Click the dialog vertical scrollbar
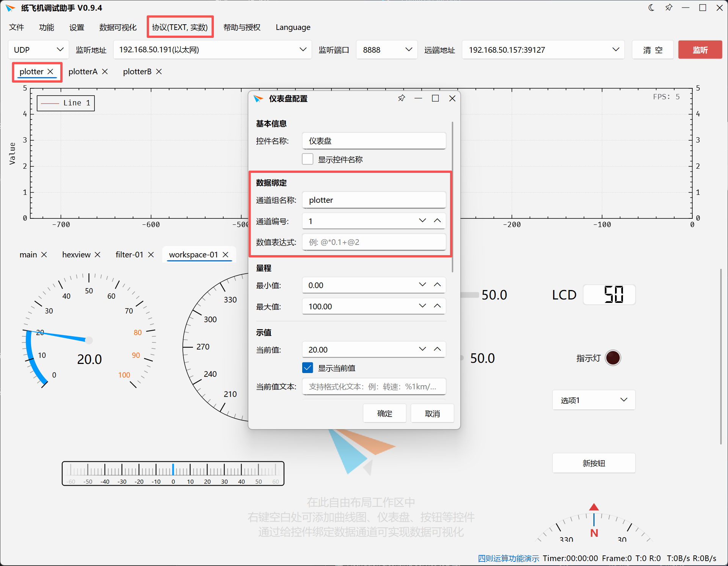Image resolution: width=728 pixels, height=566 pixels. [x=452, y=197]
